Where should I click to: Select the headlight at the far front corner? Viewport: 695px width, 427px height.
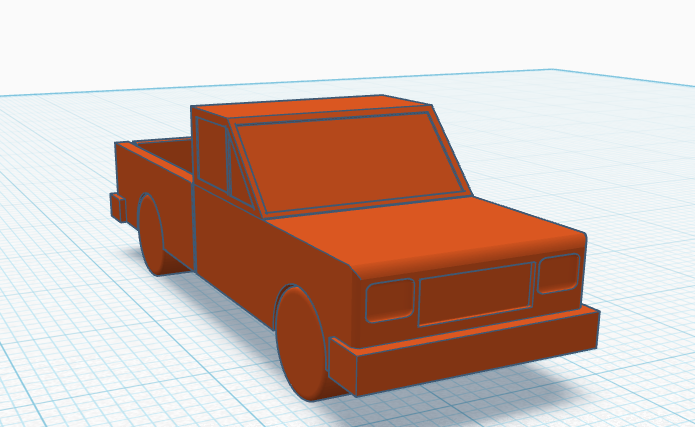tap(558, 273)
